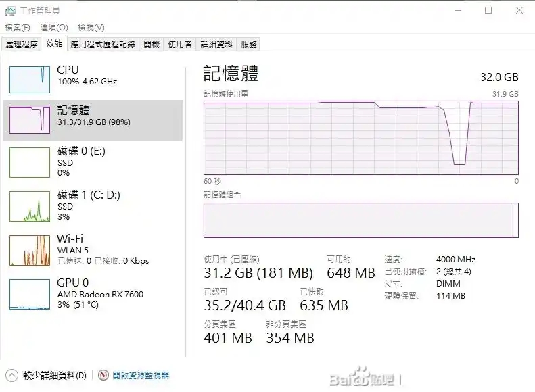
Task: Open the 檔案(F) menu
Action: pyautogui.click(x=18, y=27)
